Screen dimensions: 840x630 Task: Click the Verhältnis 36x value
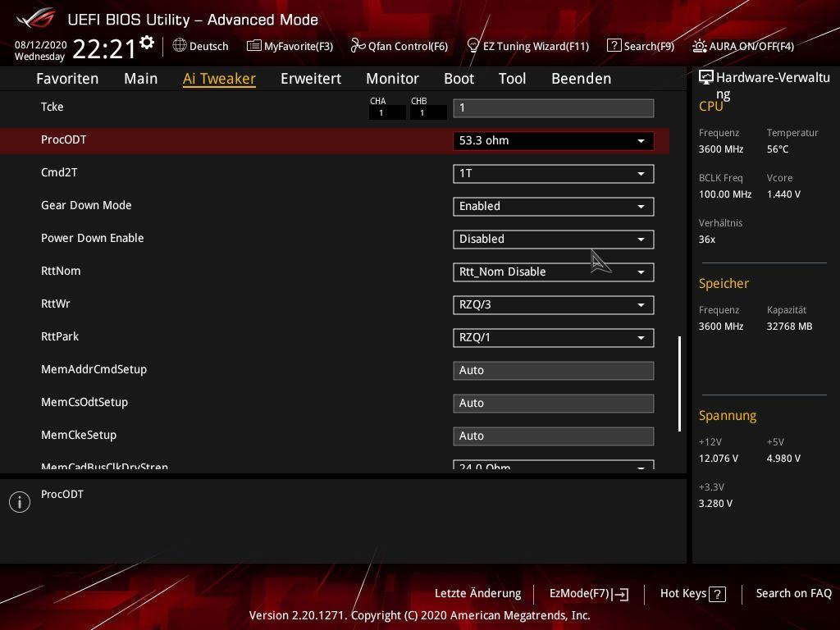pos(707,240)
